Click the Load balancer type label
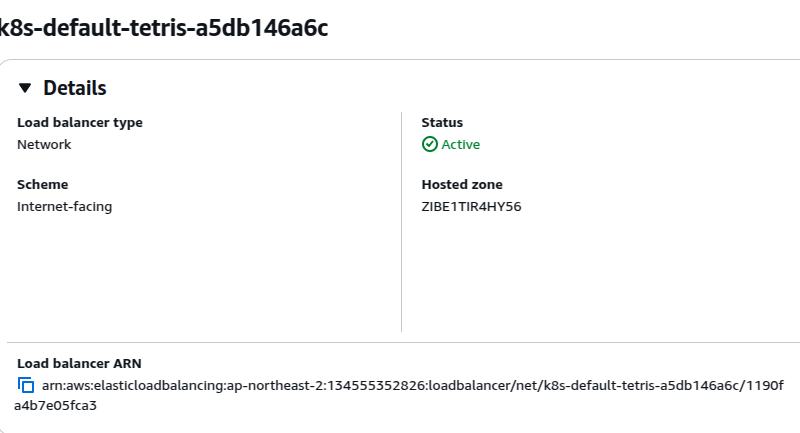Viewport: 800px width, 433px height. tap(80, 122)
